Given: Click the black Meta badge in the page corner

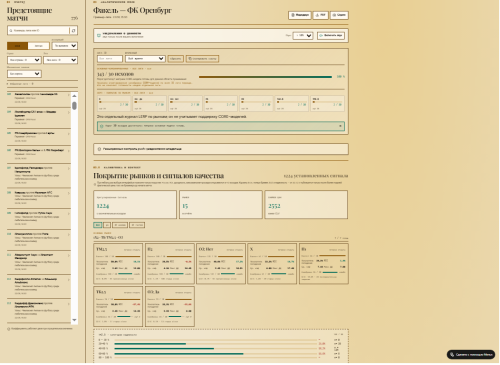Looking at the screenshot, I should point(471,354).
